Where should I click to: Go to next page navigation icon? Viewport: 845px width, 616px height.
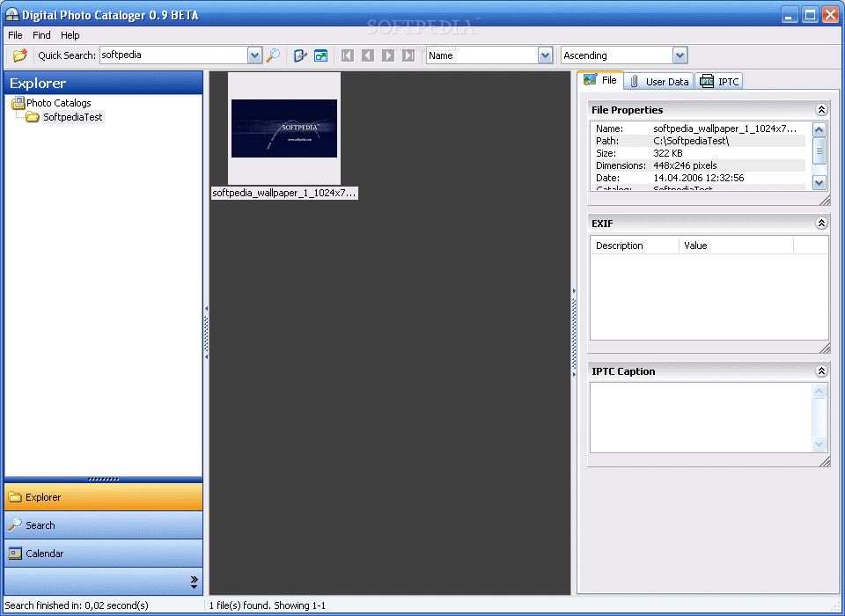click(388, 55)
